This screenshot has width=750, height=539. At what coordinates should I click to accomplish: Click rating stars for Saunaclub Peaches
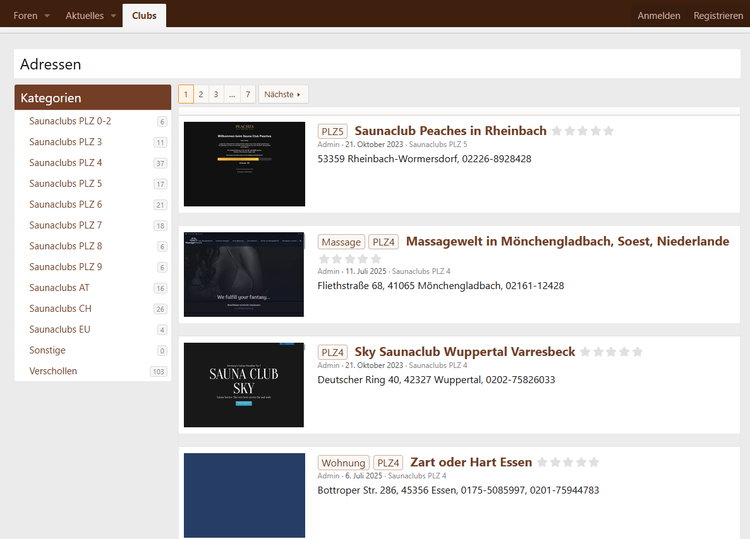[583, 131]
